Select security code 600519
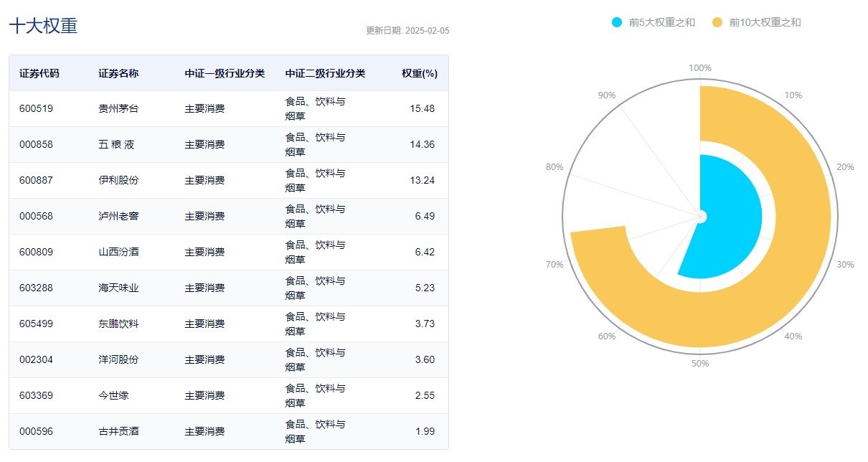 [36, 108]
